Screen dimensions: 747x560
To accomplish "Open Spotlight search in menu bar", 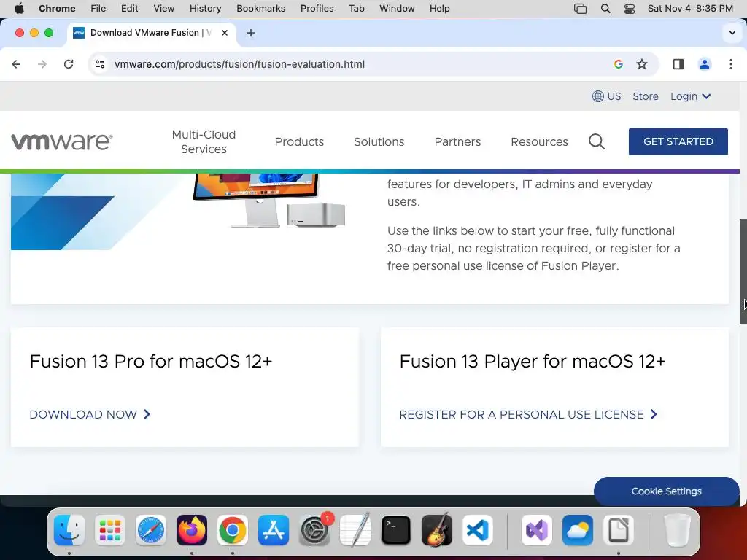I will point(605,8).
